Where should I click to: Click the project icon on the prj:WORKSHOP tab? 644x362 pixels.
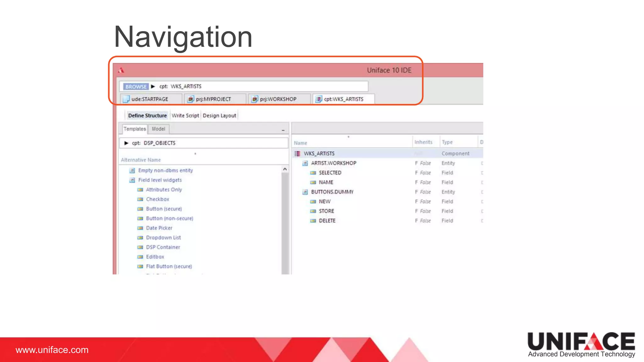(x=255, y=99)
